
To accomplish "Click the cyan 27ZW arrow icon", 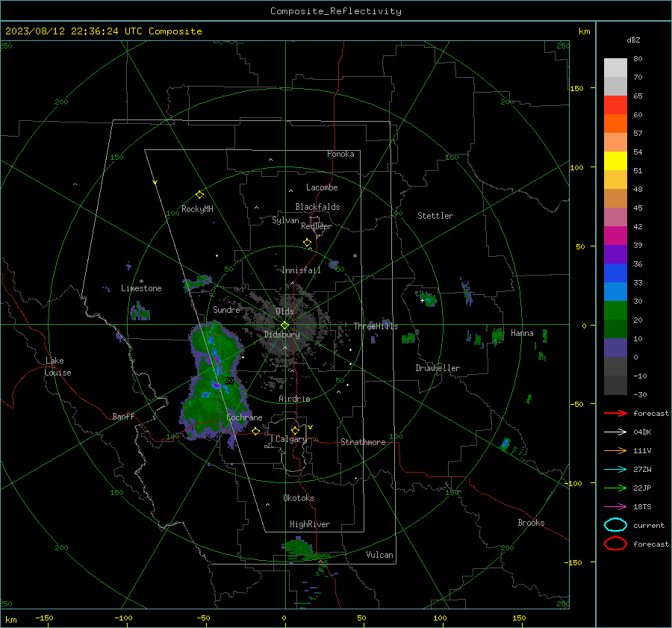I will (615, 470).
